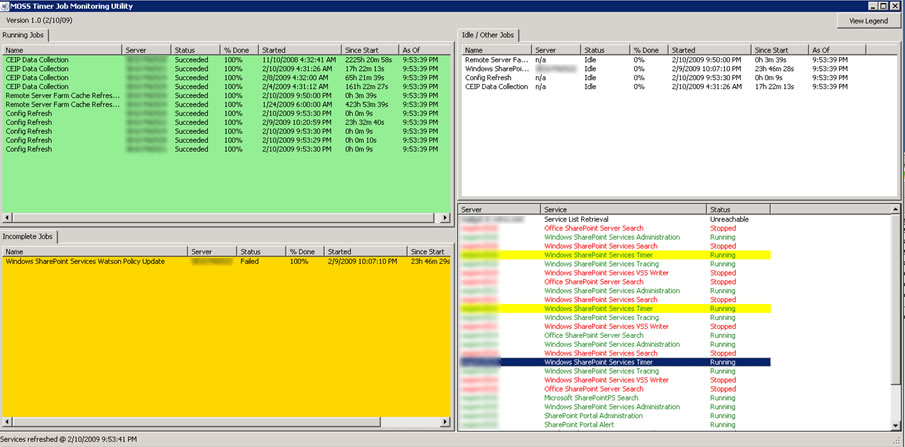Image resolution: width=905 pixels, height=447 pixels.
Task: Click the 423h 53m 39s duration cell
Action: click(367, 105)
